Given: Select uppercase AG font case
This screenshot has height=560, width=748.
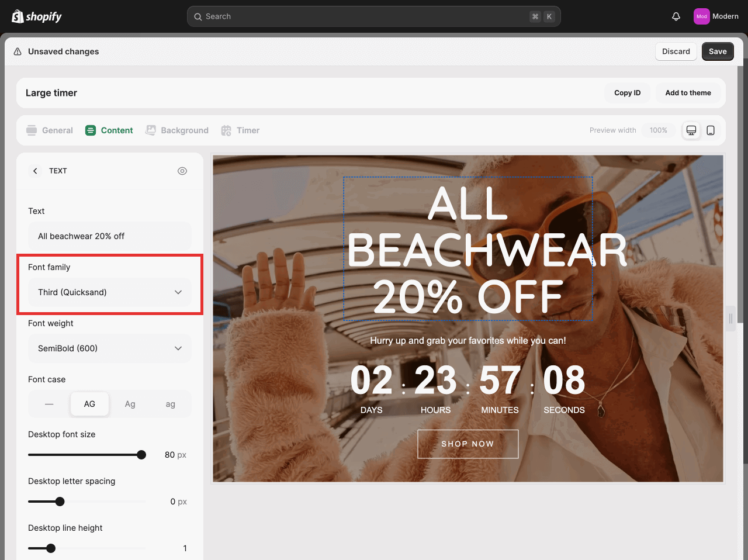Looking at the screenshot, I should 89,404.
